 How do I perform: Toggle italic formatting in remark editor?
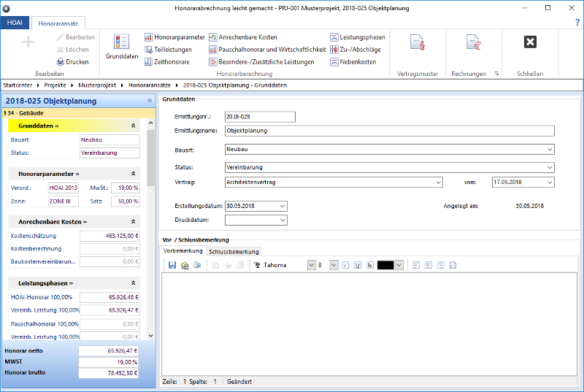[346, 265]
